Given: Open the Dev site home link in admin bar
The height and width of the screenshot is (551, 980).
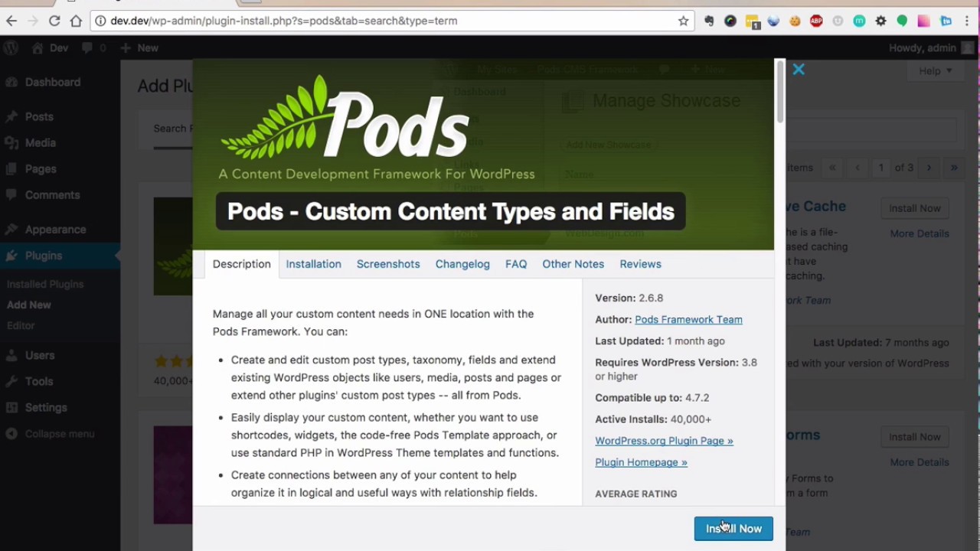Looking at the screenshot, I should pyautogui.click(x=51, y=47).
